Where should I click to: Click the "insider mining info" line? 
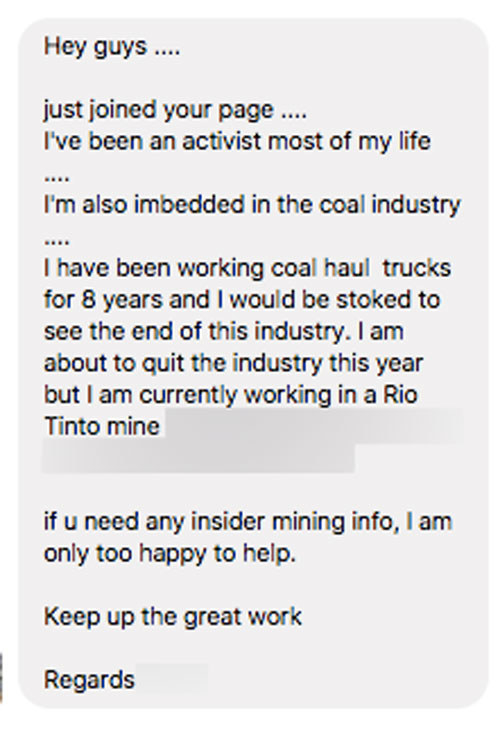pos(248,522)
